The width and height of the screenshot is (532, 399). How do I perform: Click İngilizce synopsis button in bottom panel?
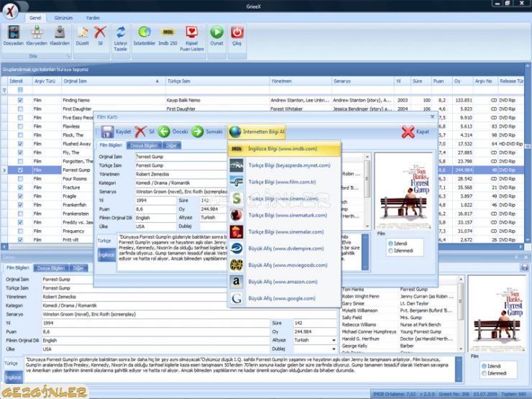click(13, 377)
